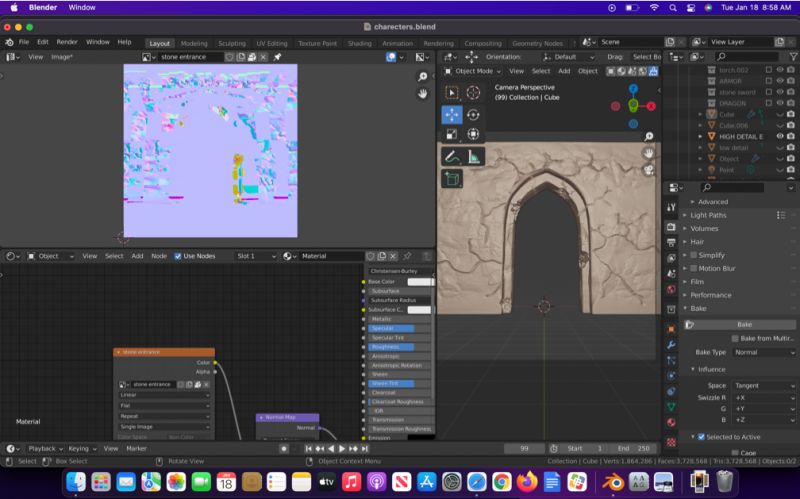Open the World properties tab
Image resolution: width=800 pixels, height=499 pixels.
tap(671, 289)
